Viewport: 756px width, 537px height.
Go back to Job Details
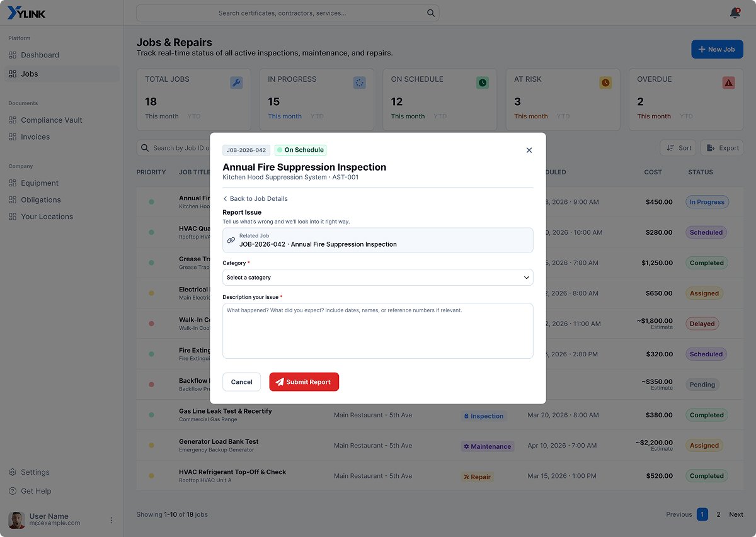255,198
